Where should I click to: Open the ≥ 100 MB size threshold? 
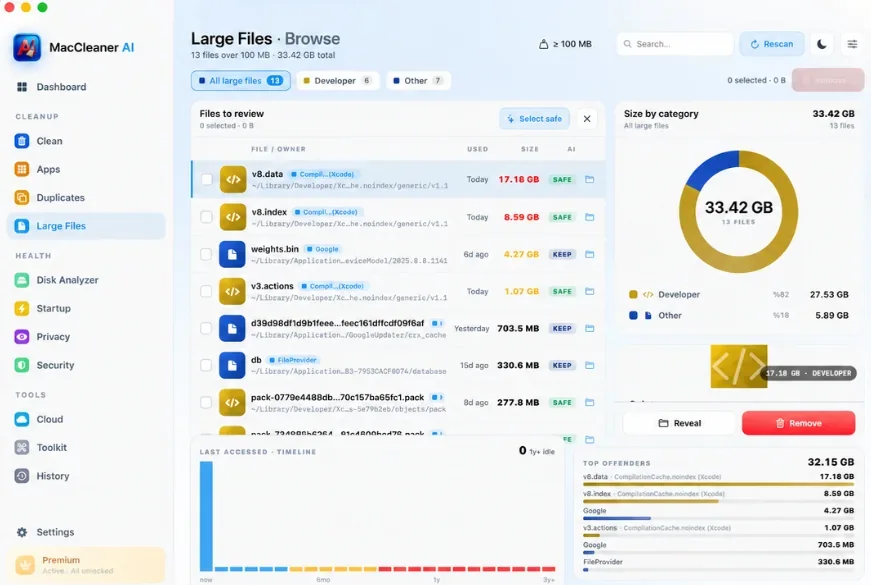[565, 44]
